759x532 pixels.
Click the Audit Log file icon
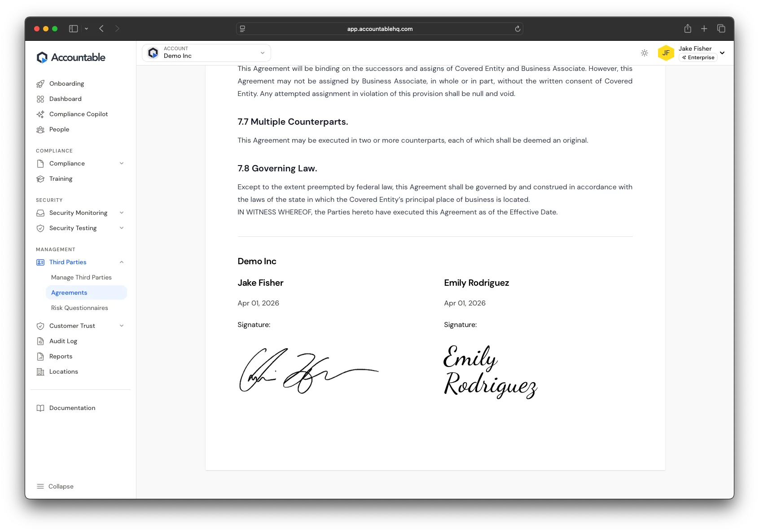[x=40, y=341]
